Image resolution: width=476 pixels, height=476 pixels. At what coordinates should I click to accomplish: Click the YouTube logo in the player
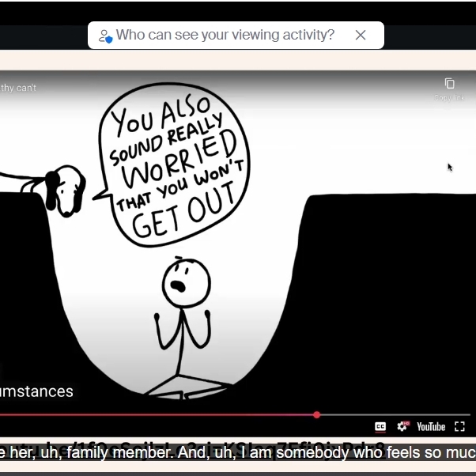431,427
